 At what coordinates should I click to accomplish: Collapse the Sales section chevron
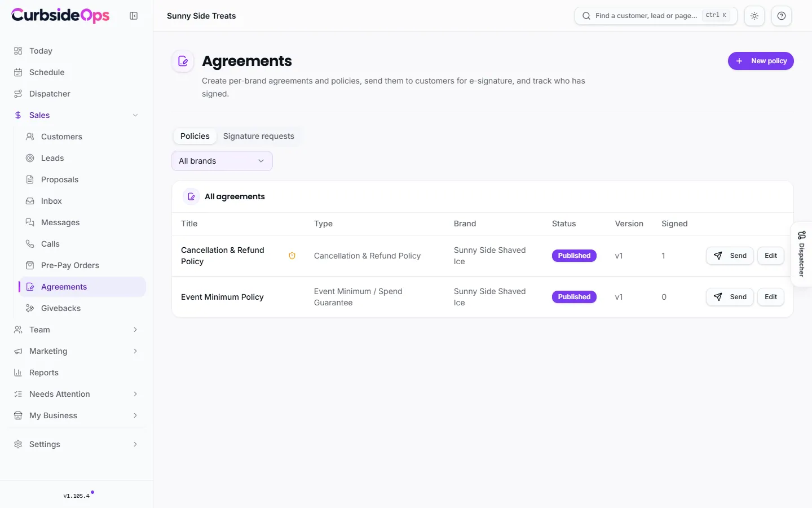pyautogui.click(x=135, y=115)
